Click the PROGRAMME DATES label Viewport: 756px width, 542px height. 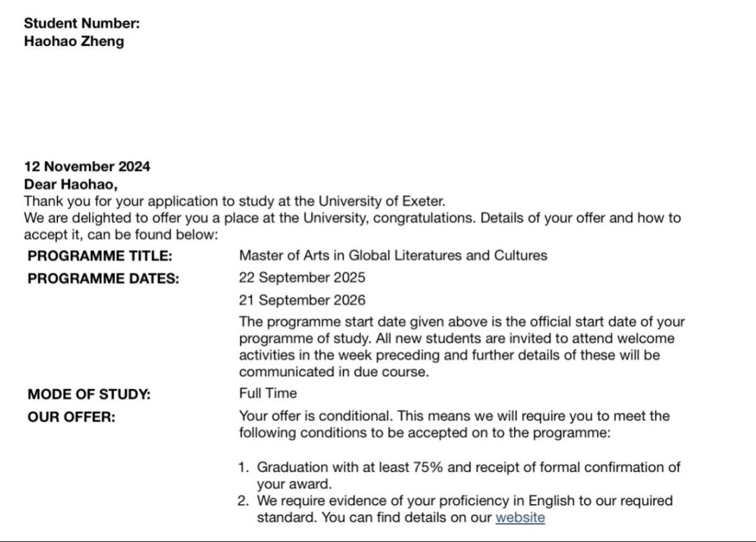(103, 278)
